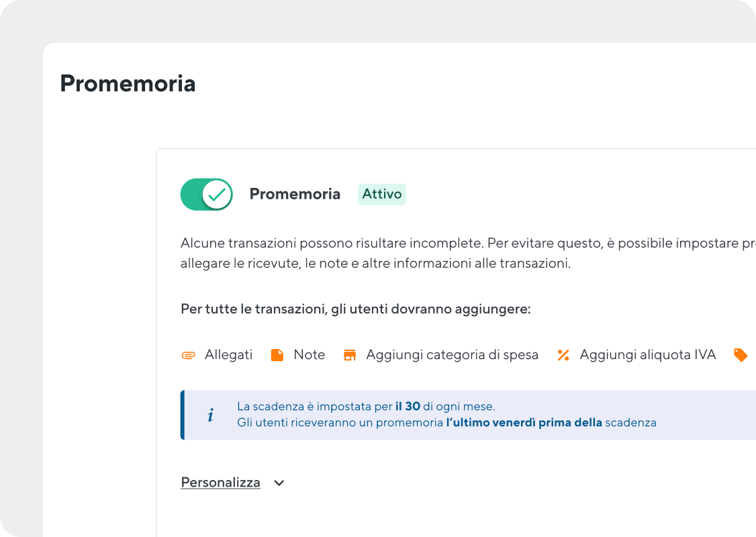The image size is (756, 537).
Task: Click the italic info icon in banner
Action: (210, 416)
